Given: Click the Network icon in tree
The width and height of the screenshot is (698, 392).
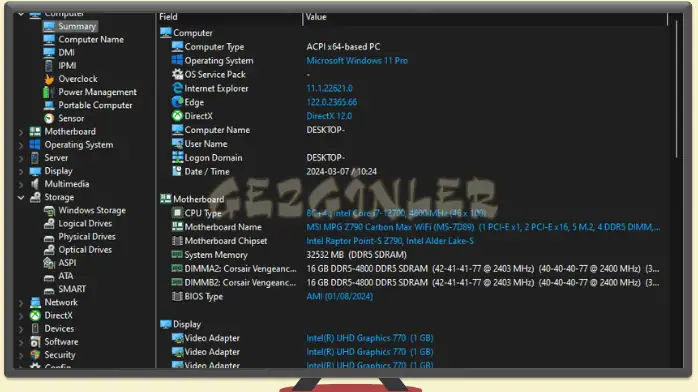Looking at the screenshot, I should pyautogui.click(x=35, y=303).
